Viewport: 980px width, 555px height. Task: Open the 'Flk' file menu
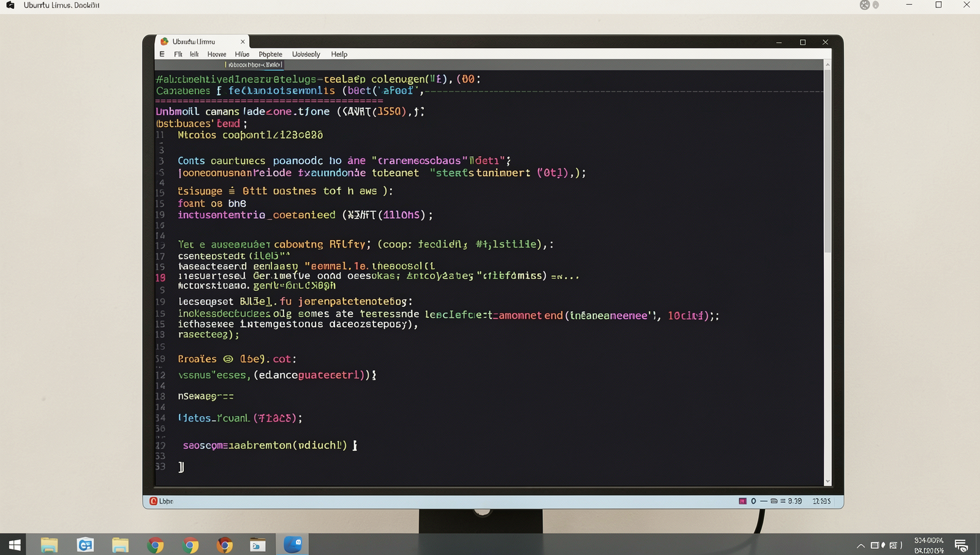[178, 54]
